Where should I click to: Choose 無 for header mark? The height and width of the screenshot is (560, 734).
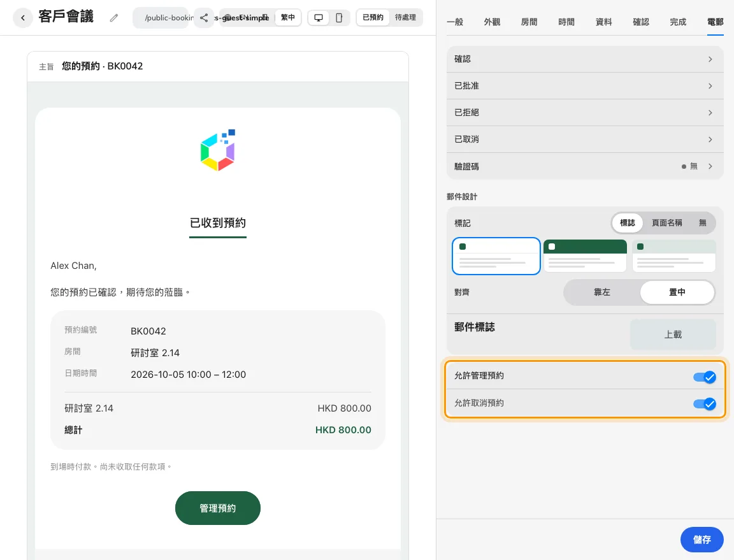point(702,223)
